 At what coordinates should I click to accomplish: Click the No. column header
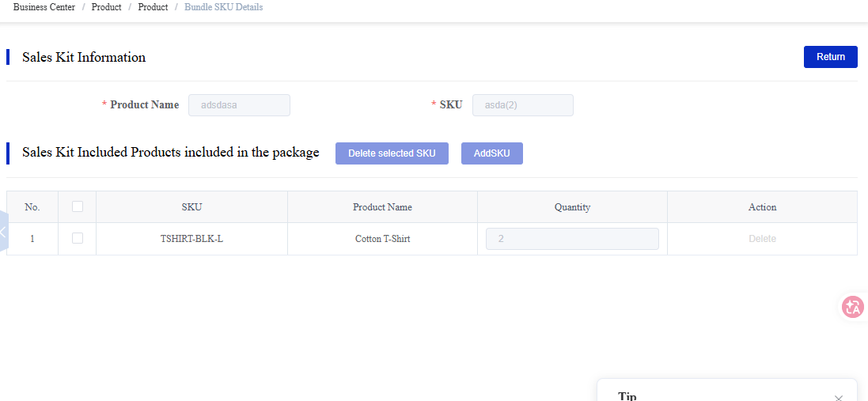[32, 207]
